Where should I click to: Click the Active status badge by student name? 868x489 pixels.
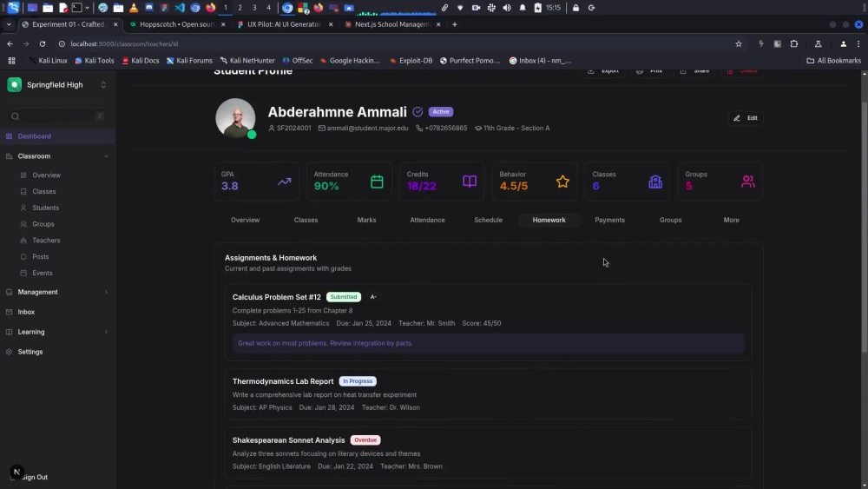441,112
